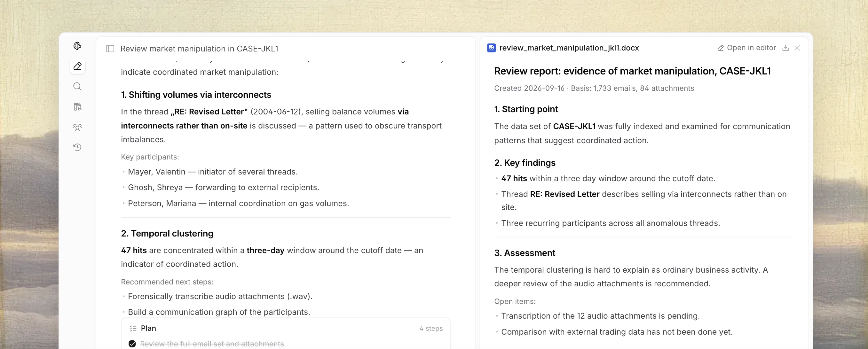Toggle completed step 'Review the full email set'

tap(132, 344)
